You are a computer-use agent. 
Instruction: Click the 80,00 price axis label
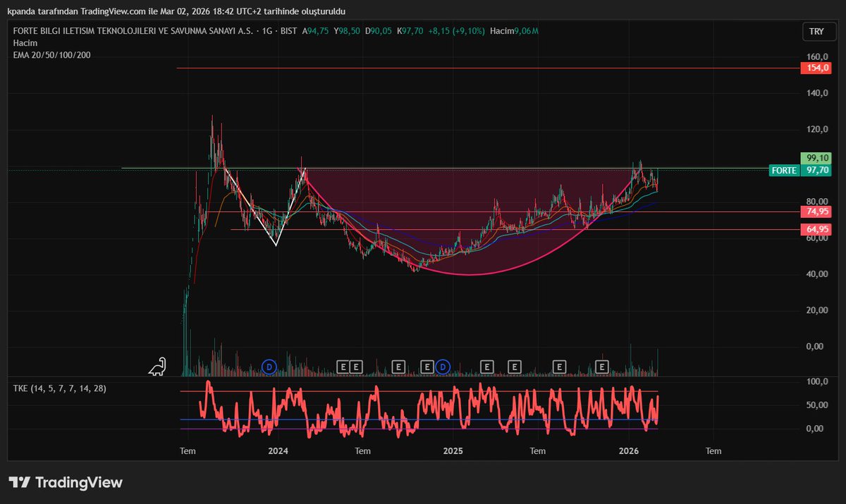(x=817, y=202)
